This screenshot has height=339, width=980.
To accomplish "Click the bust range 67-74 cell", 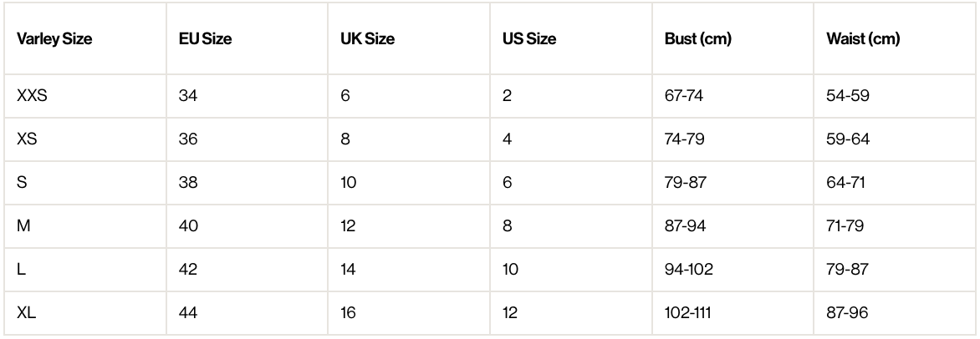I will [x=684, y=96].
